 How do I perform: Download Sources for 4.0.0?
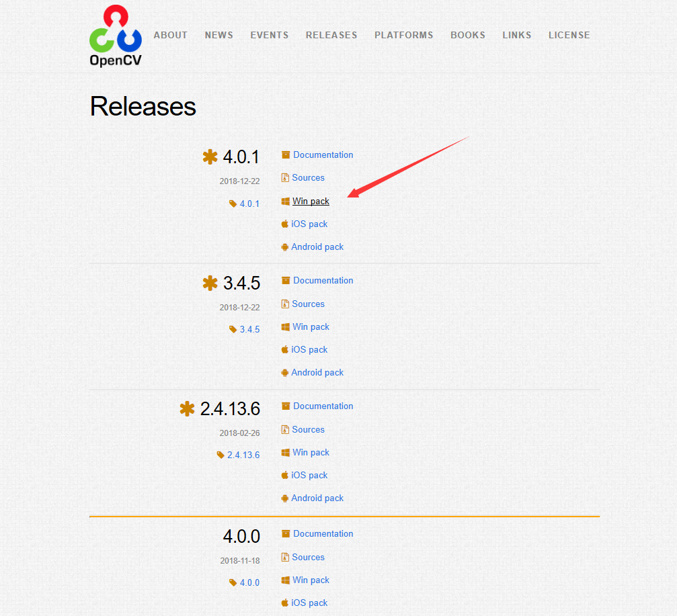308,557
